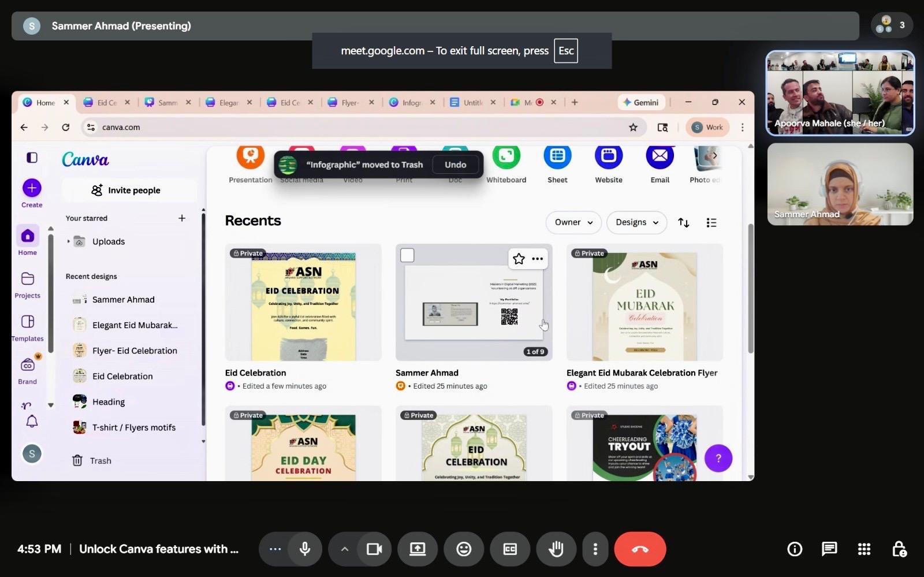Open Flyer- Eid Celebration recent design
924x577 pixels.
(125, 351)
